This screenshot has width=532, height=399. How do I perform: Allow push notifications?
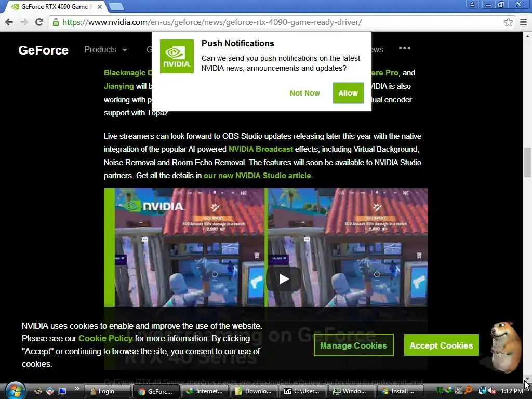click(x=348, y=93)
